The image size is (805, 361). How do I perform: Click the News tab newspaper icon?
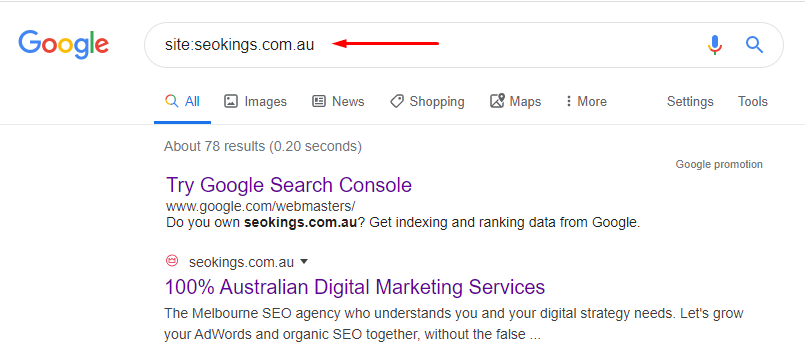319,101
